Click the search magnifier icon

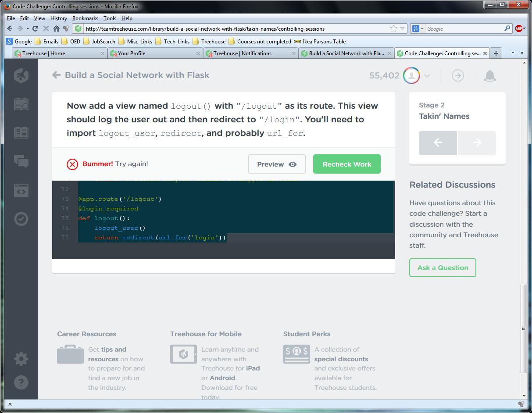507,28
